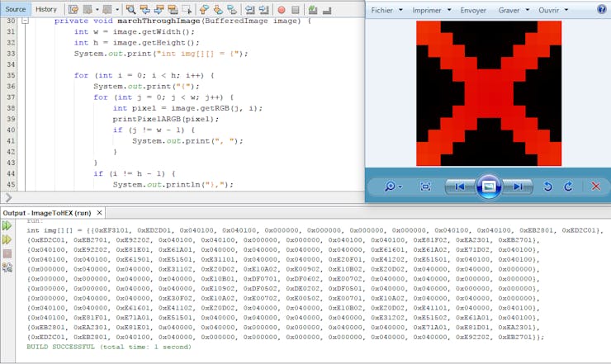Click the green Re-run button in Output panel
Screen dimensions: 611x364
coord(7,225)
